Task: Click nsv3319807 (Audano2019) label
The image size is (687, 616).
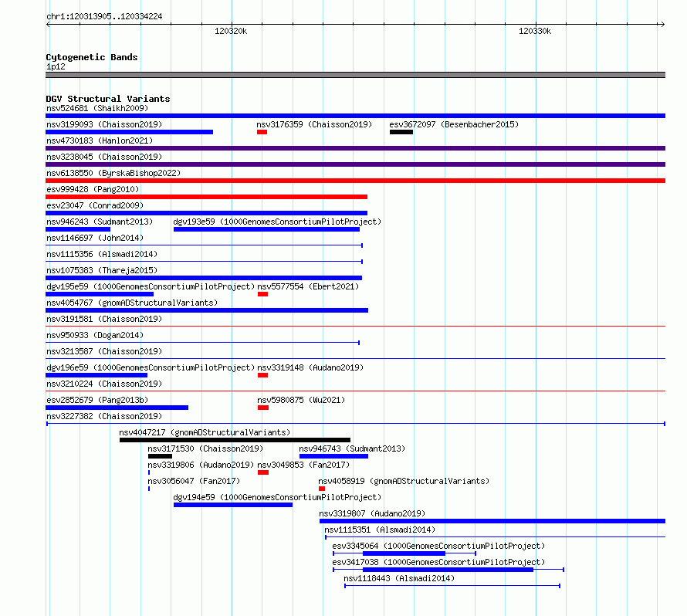Action: pos(372,513)
